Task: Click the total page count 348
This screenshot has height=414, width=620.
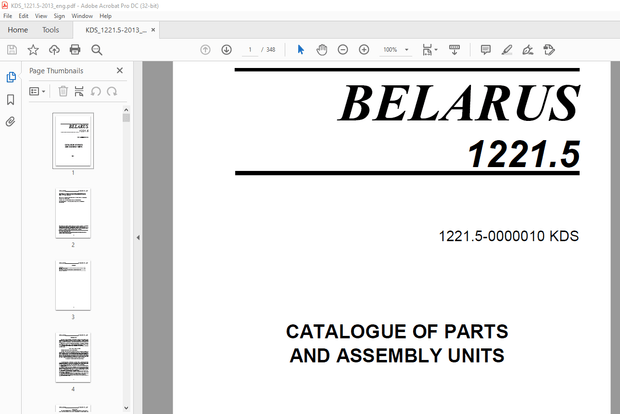Action: pyautogui.click(x=270, y=50)
